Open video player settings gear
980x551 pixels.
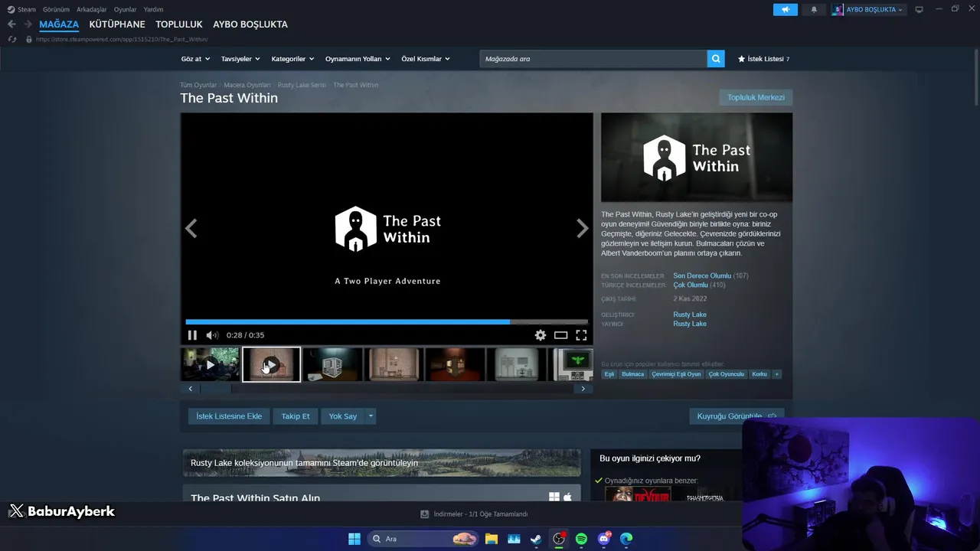(541, 335)
